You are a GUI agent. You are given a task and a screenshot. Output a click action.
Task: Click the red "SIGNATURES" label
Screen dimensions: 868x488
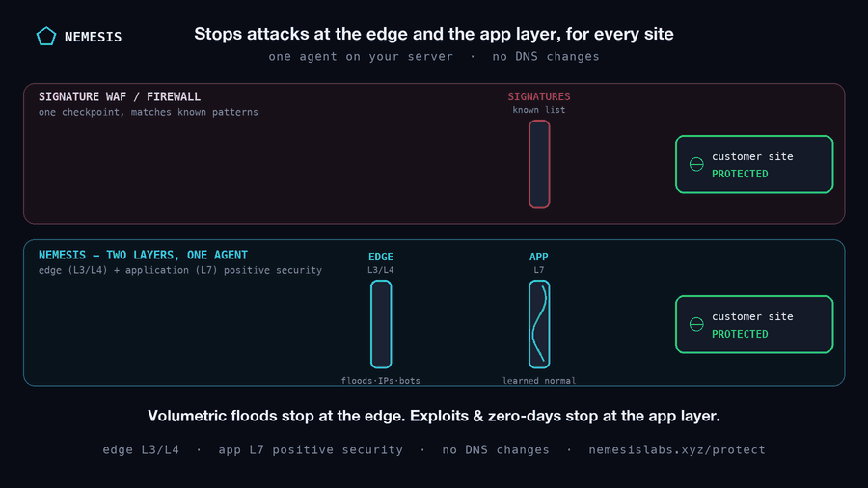pyautogui.click(x=539, y=96)
